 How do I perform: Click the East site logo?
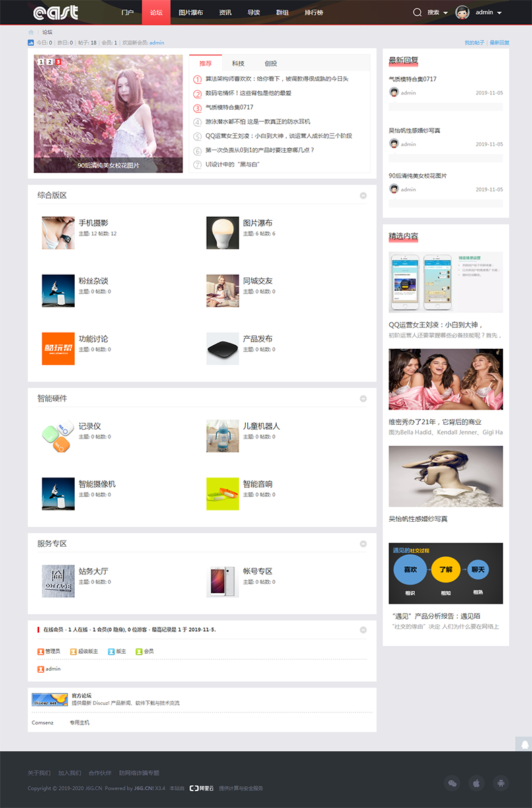(55, 12)
